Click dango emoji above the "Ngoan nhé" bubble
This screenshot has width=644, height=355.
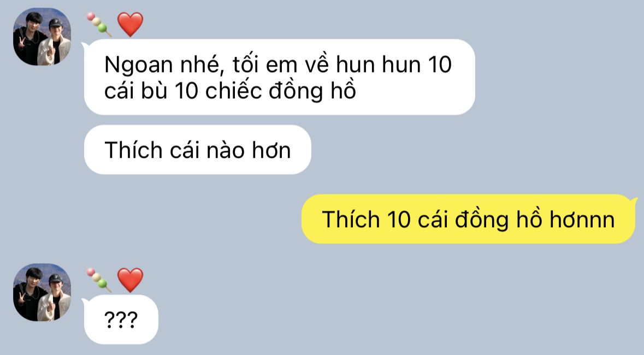99,24
